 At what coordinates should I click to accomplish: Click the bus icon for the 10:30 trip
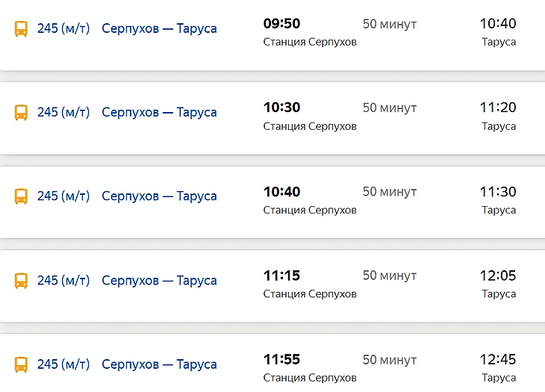(x=21, y=113)
